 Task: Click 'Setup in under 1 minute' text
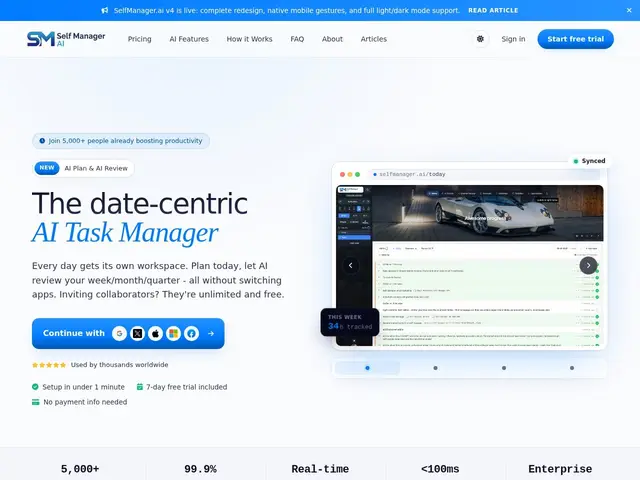[x=84, y=387]
